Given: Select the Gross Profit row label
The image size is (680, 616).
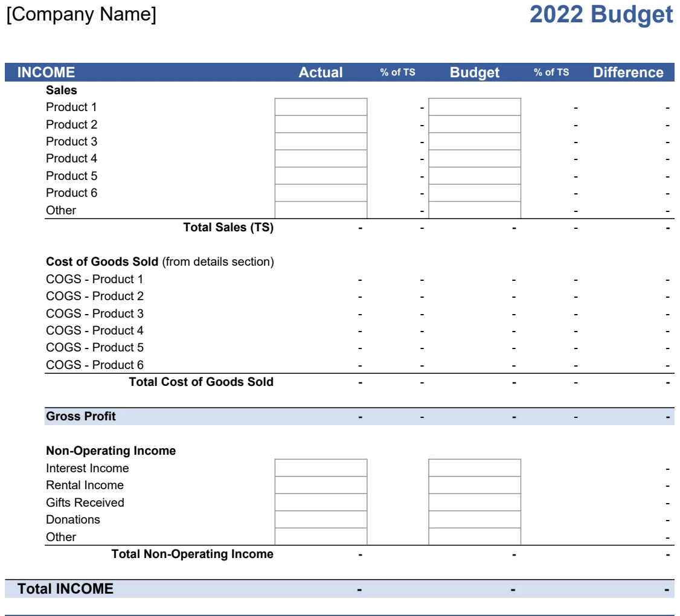Looking at the screenshot, I should tap(81, 416).
